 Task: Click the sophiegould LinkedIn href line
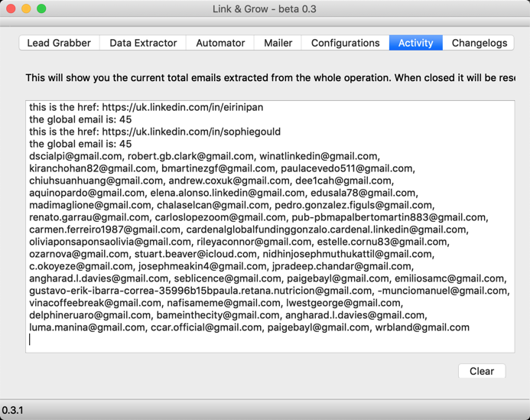tap(154, 132)
